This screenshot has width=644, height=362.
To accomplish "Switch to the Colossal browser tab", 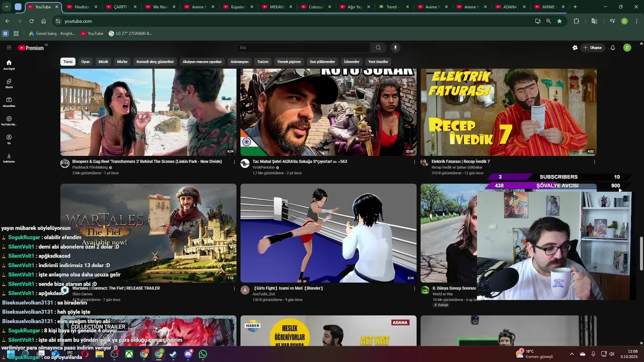I will click(316, 7).
